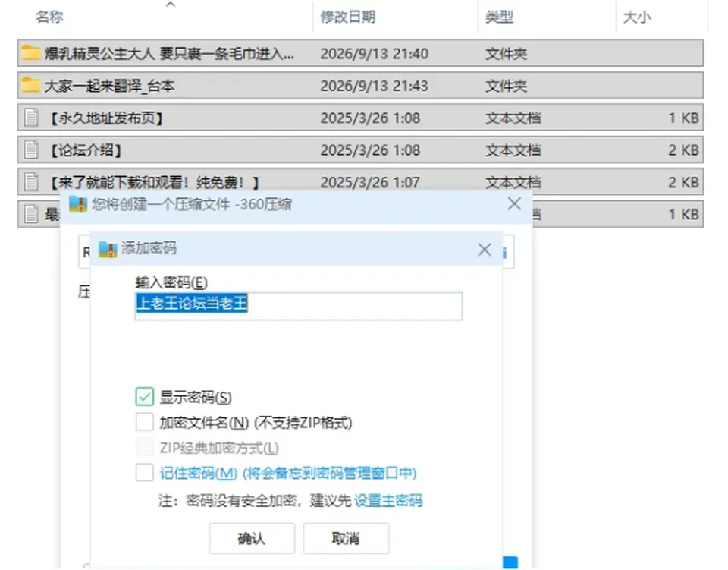Select the file name 大家一起来翻译_台本
728x570 pixels.
[109, 86]
